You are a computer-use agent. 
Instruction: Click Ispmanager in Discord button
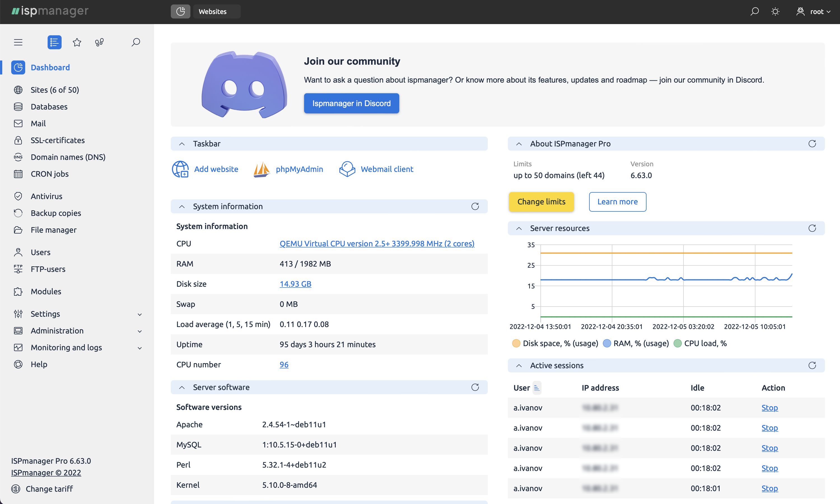point(351,103)
